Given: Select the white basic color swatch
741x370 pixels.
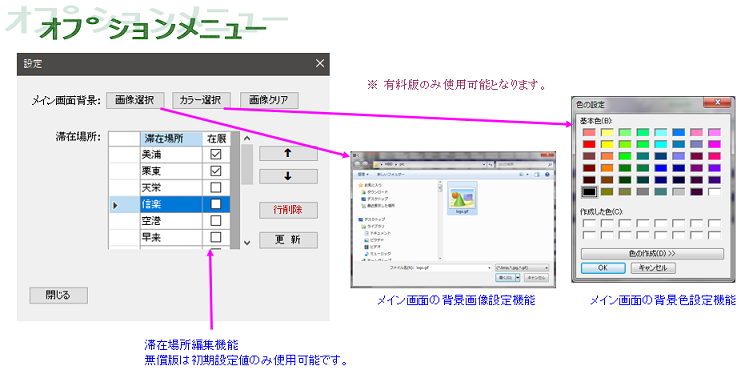Looking at the screenshot, I should coord(715,192).
